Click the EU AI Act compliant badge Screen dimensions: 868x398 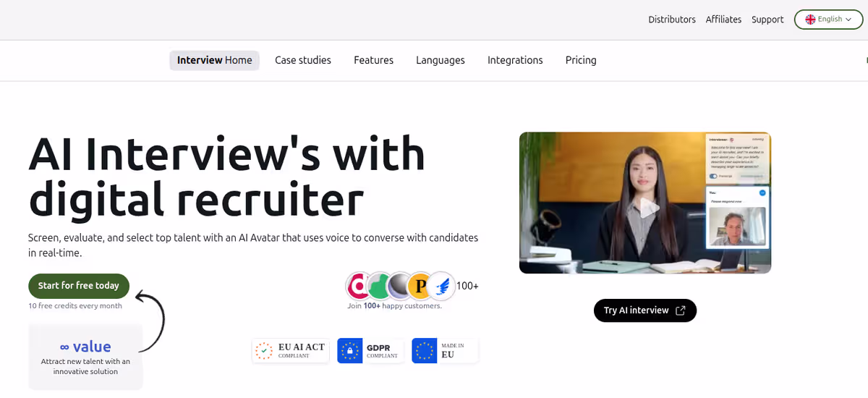pos(291,351)
